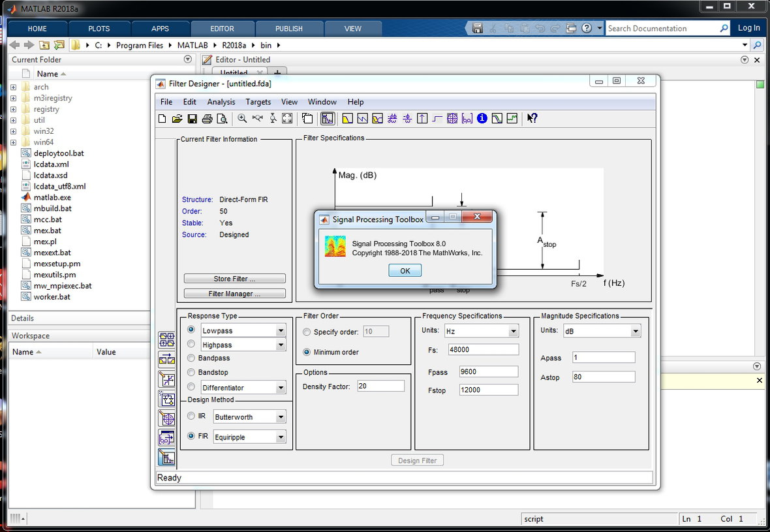This screenshot has height=532, width=770.
Task: Show Magnitude and Phase Responses
Action: point(377,118)
